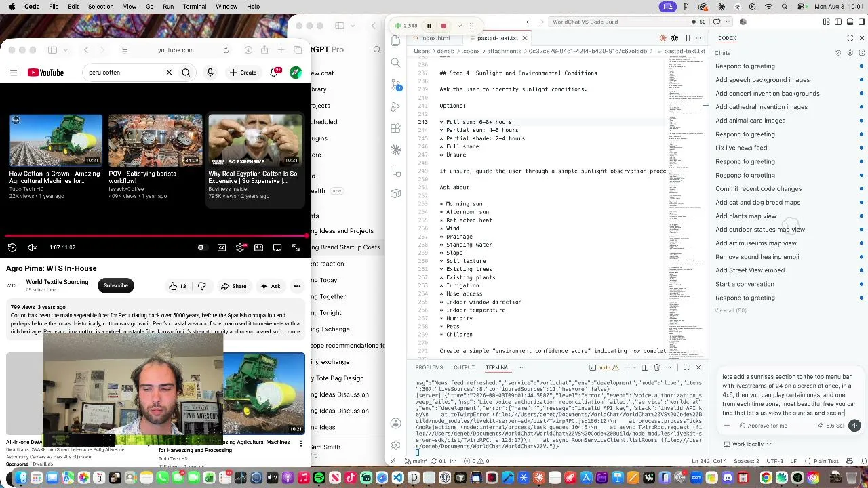Open YouTube video more actions menu
Screen dimensions: 868x488
coord(297,286)
